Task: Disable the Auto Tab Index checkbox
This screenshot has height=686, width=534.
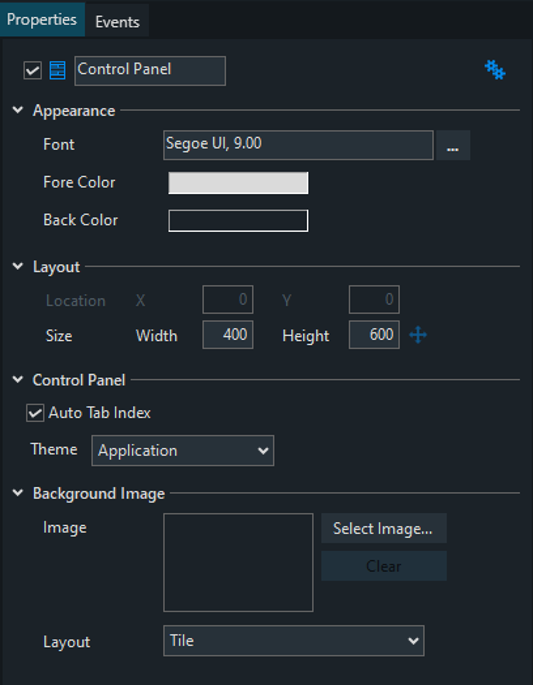Action: point(35,413)
